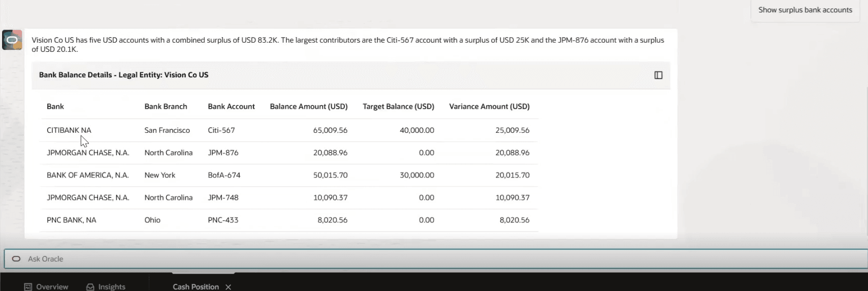Image resolution: width=868 pixels, height=291 pixels.
Task: Select the BANK OF AMERICA, N.A. cell
Action: (88, 175)
